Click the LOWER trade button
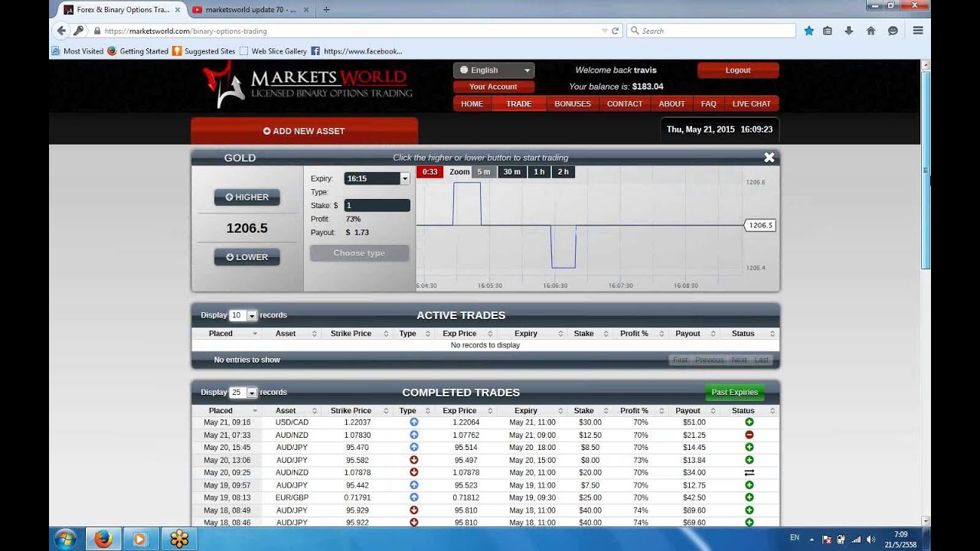Image resolution: width=980 pixels, height=551 pixels. point(247,257)
